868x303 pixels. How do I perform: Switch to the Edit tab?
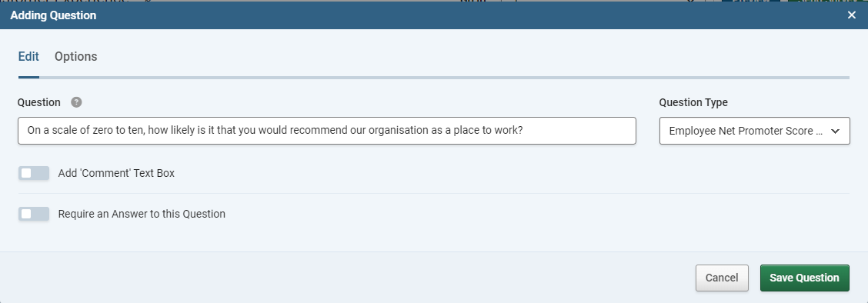[28, 56]
